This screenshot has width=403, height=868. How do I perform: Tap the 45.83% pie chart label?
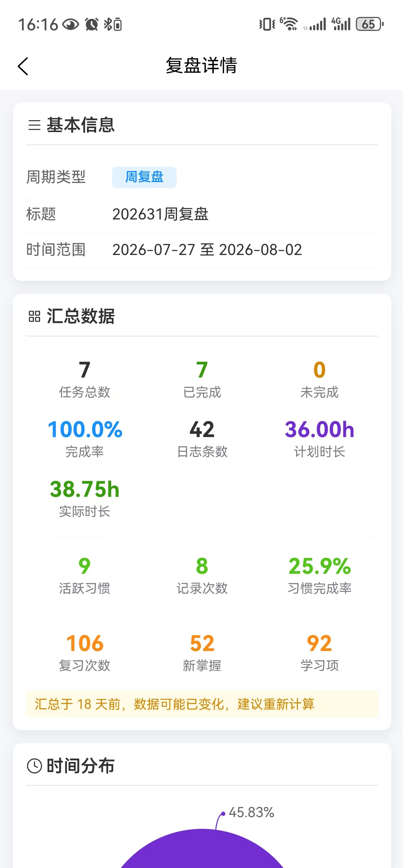[251, 813]
